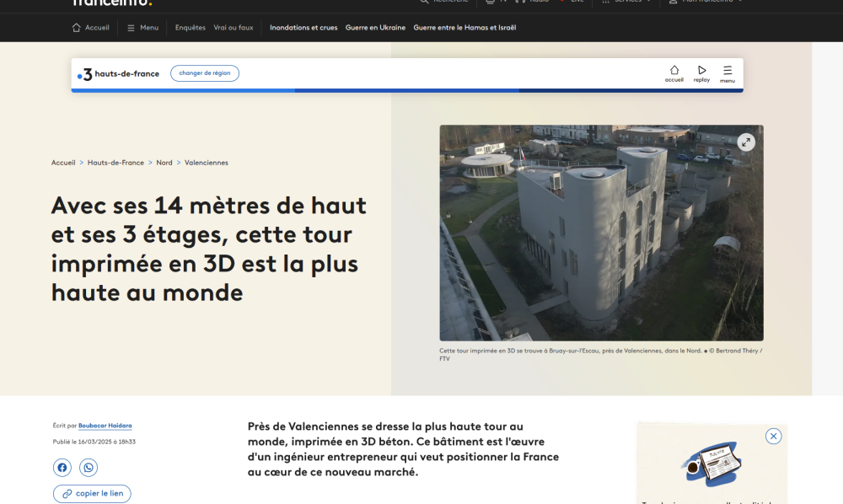
Task: Share the article via WhatsApp
Action: [89, 468]
